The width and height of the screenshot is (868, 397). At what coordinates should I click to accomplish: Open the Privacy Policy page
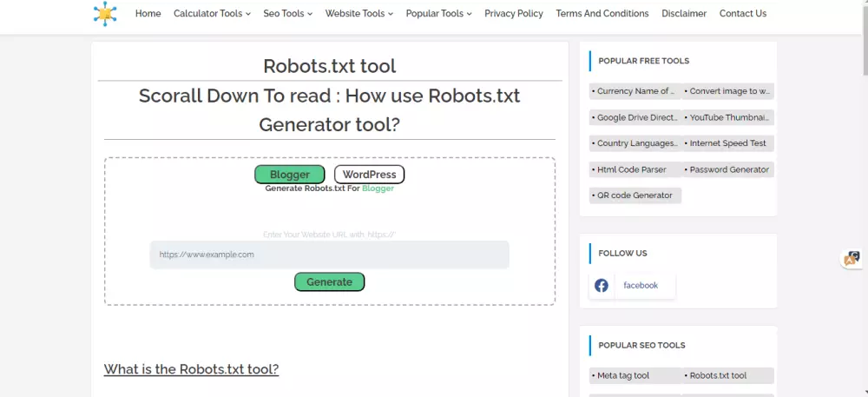click(x=514, y=14)
